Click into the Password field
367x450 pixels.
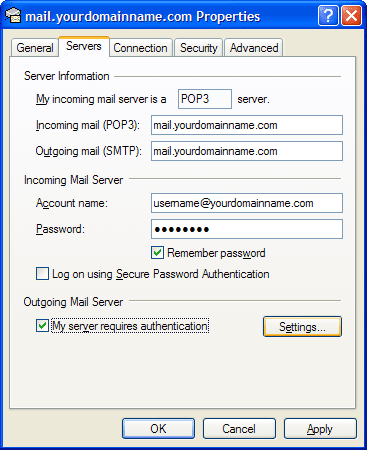click(x=247, y=229)
